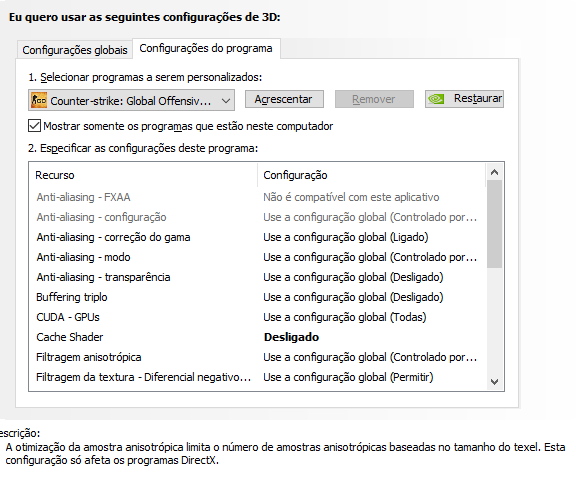Screen dimensions: 576x481
Task: Click the Acrescentar button
Action: (284, 99)
